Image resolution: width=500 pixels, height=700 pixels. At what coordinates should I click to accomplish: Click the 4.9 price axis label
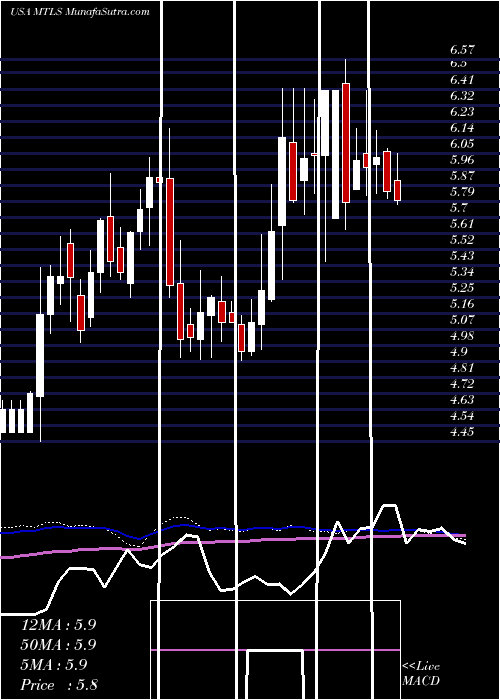click(458, 352)
